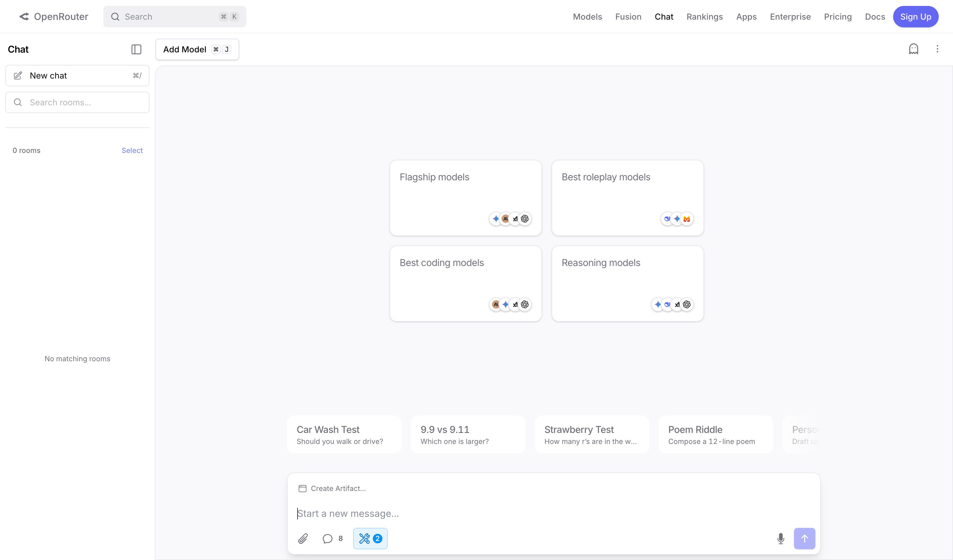Click the New chat pencil icon
The image size is (953, 560).
coord(18,76)
